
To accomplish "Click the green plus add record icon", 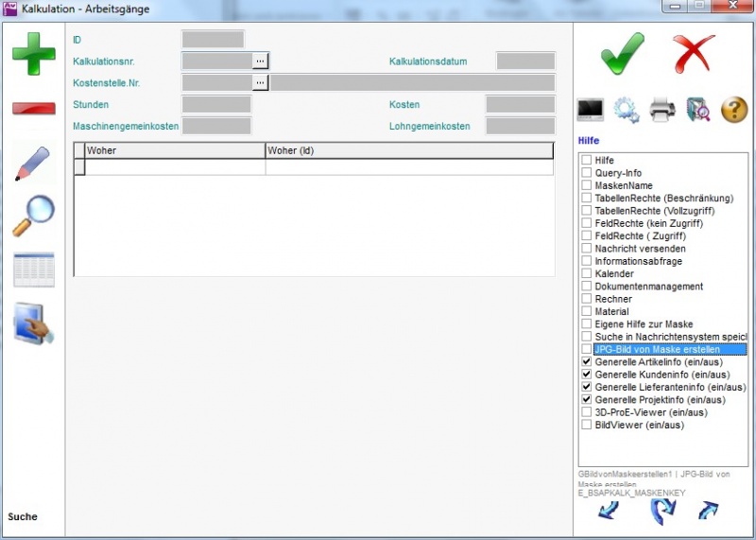I will (x=33, y=54).
